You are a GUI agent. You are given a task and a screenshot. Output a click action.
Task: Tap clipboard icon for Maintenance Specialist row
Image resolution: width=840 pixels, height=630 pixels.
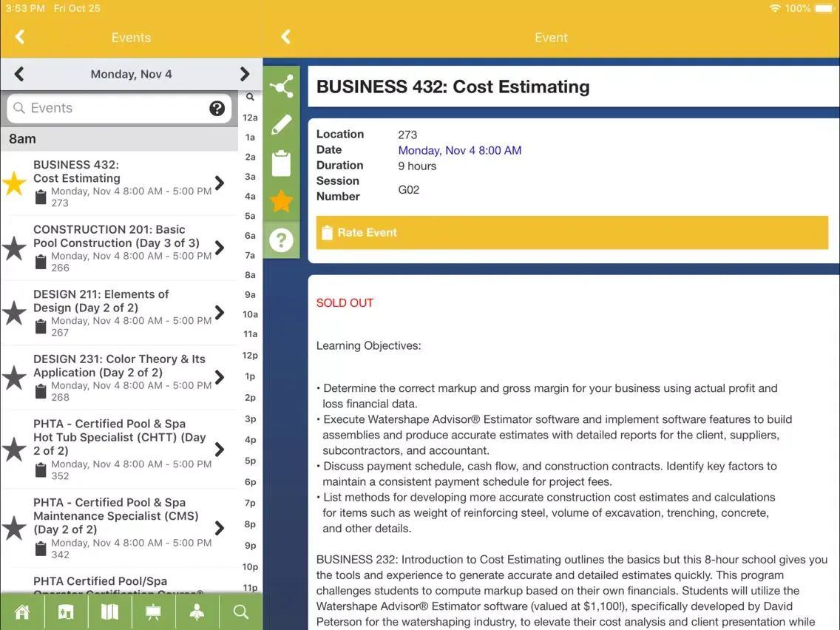(41, 549)
